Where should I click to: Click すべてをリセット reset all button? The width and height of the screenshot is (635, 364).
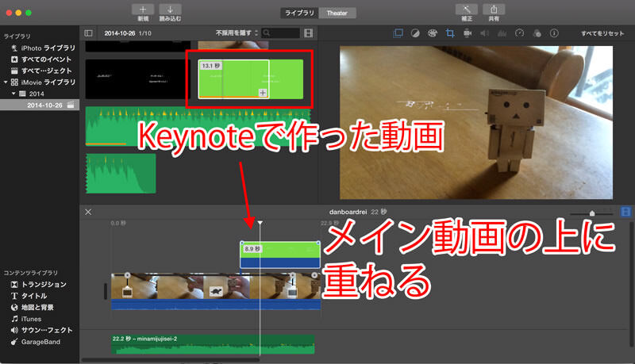pos(602,33)
